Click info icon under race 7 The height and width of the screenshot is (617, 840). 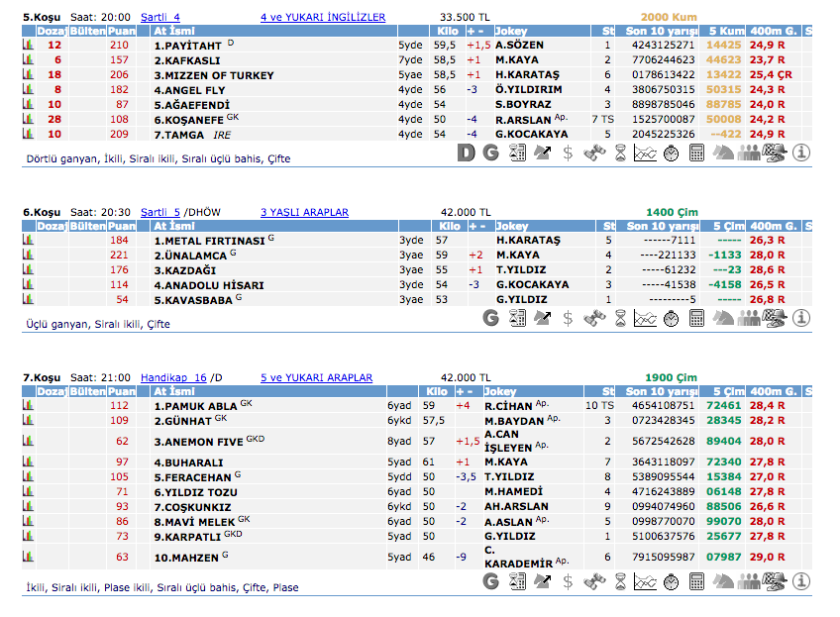click(801, 582)
